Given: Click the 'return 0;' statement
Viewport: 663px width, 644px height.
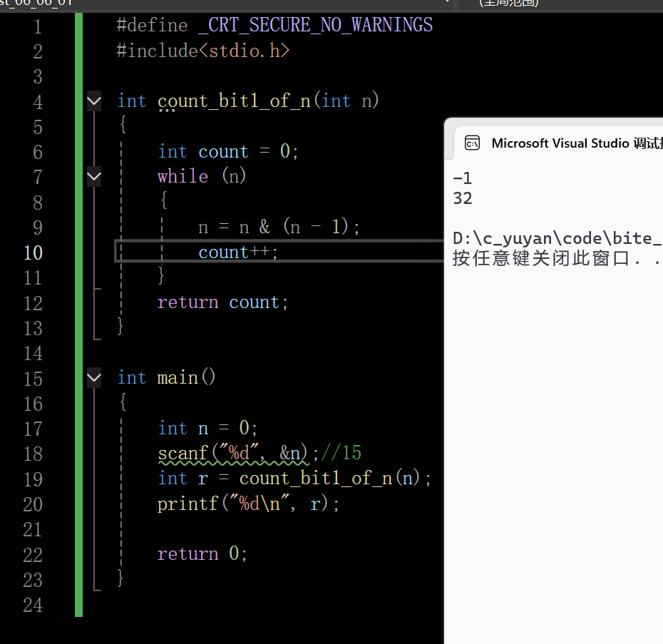Looking at the screenshot, I should coord(202,553).
